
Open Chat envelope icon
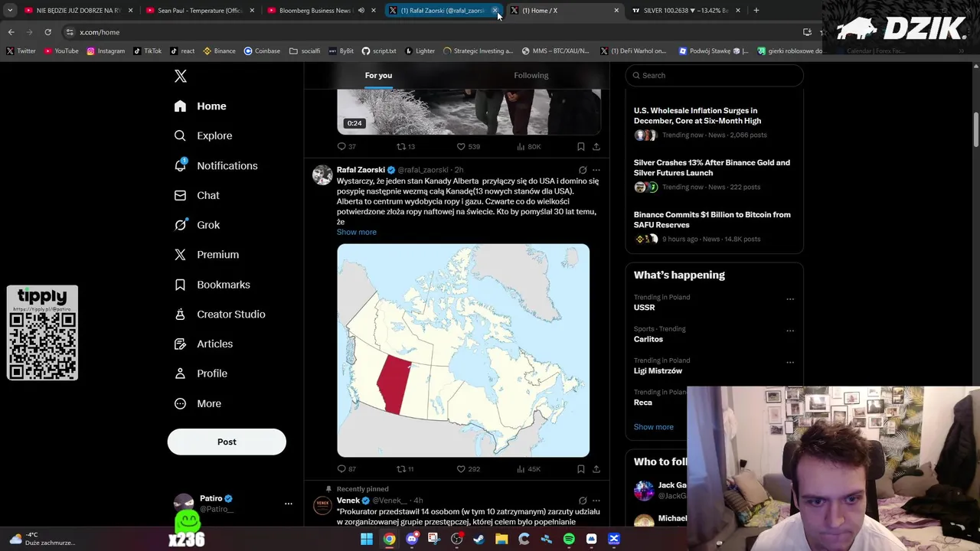pos(180,195)
